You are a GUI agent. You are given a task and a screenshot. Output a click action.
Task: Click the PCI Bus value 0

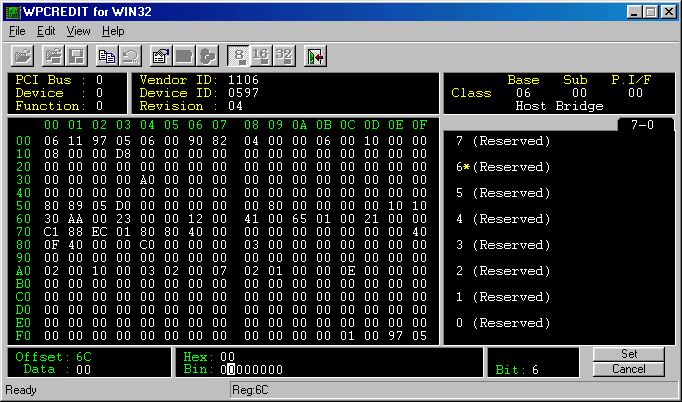point(100,80)
